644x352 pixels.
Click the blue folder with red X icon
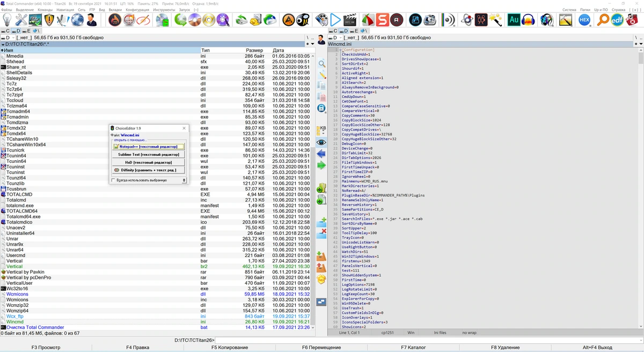pyautogui.click(x=321, y=234)
